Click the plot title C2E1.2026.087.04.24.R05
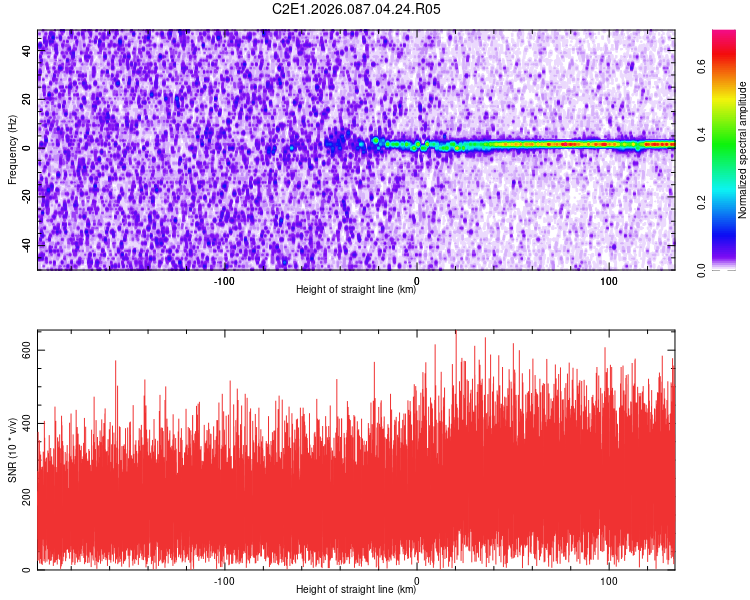The width and height of the screenshot is (750, 600). click(x=357, y=9)
